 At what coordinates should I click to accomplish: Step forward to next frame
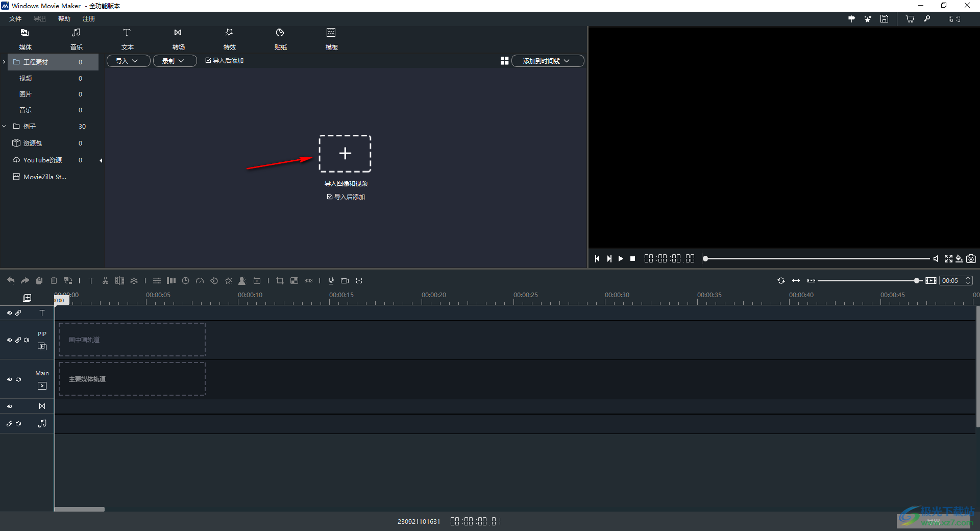pyautogui.click(x=609, y=259)
